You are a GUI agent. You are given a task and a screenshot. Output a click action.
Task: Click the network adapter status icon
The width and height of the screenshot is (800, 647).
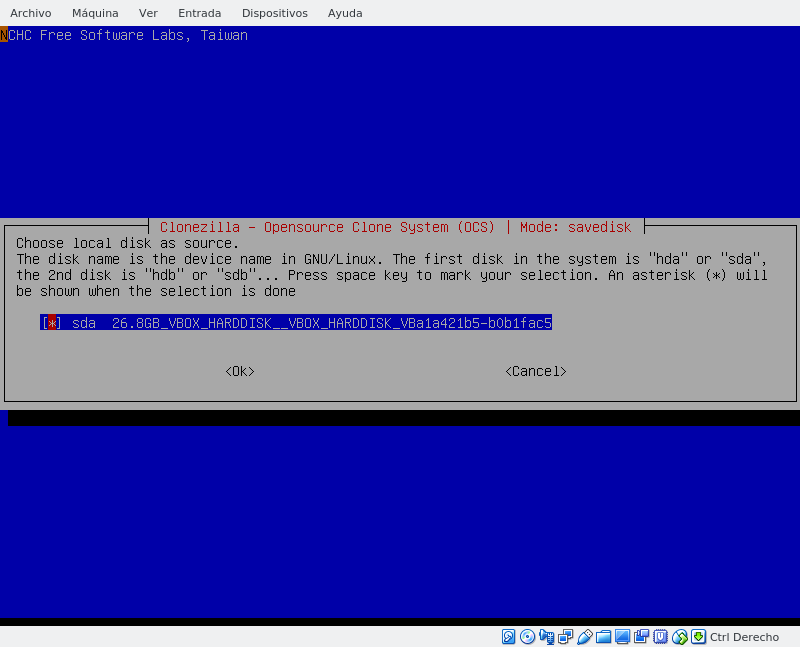click(x=565, y=637)
